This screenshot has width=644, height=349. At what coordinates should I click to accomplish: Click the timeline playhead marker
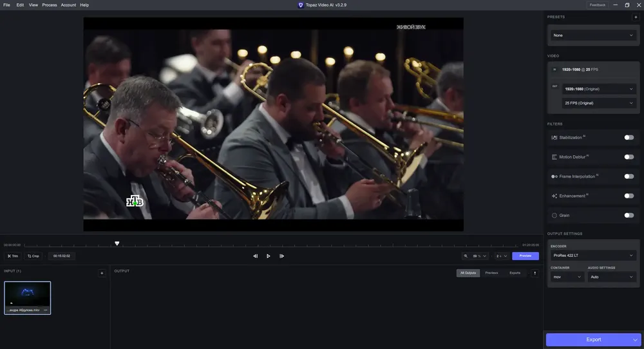tap(117, 243)
